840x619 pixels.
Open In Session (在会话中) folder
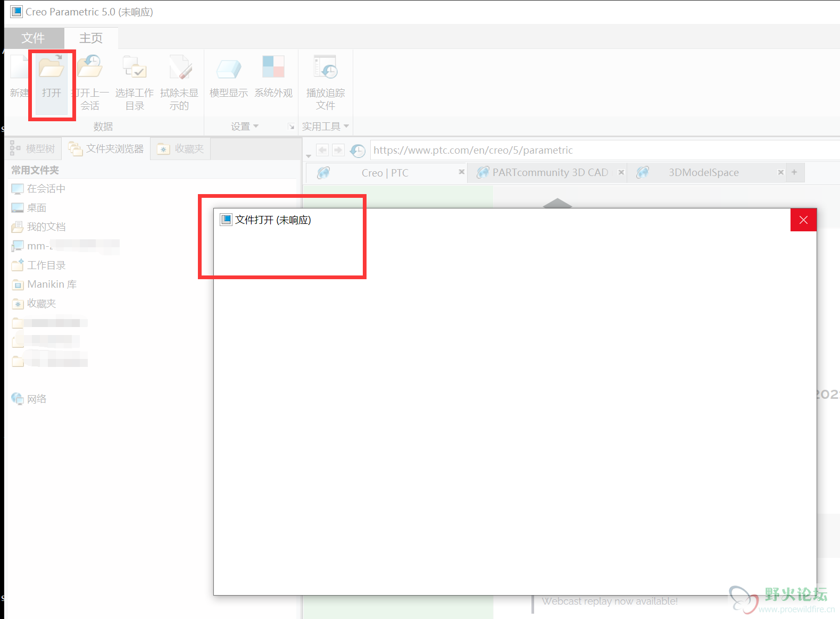(38, 189)
